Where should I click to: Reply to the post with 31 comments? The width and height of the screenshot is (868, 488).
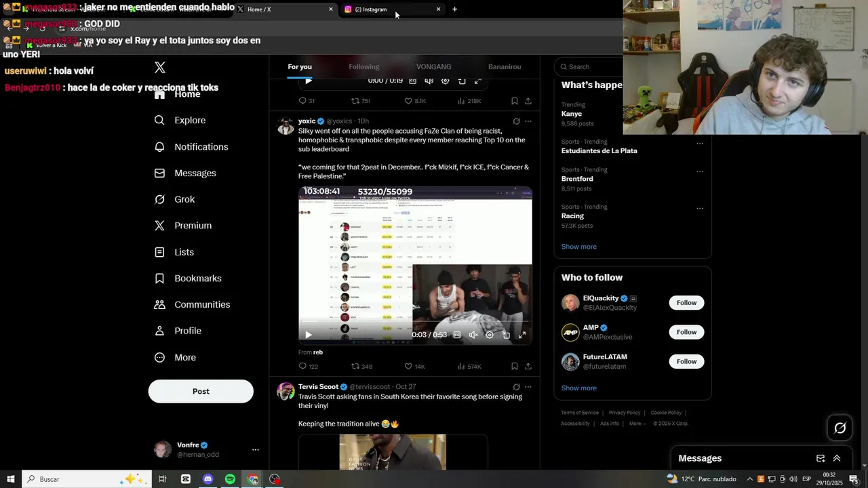[307, 101]
